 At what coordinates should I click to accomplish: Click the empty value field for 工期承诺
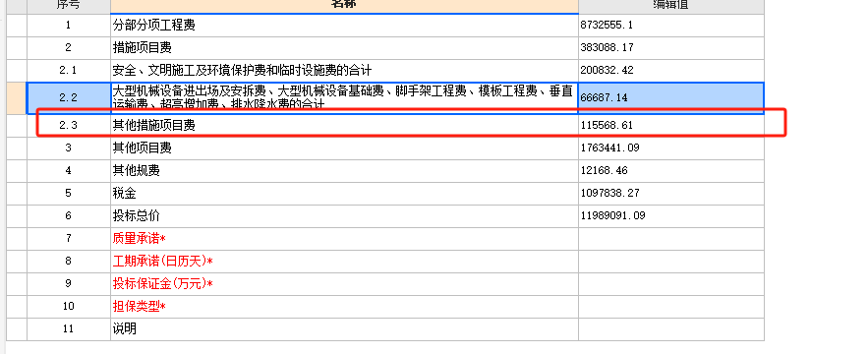(x=671, y=261)
